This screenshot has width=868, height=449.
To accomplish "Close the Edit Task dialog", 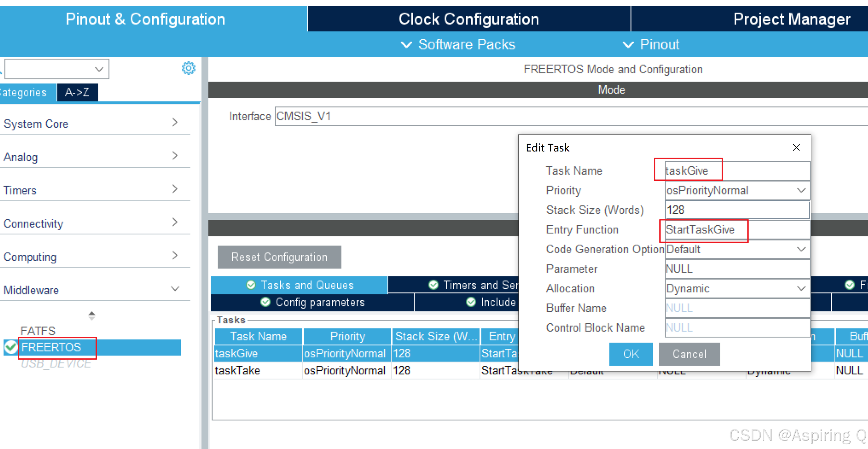I will click(796, 147).
